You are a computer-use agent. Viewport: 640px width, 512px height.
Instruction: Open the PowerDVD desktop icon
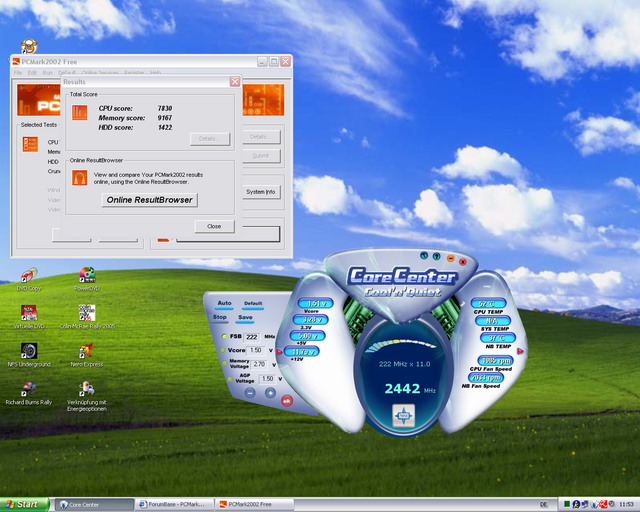click(x=87, y=279)
